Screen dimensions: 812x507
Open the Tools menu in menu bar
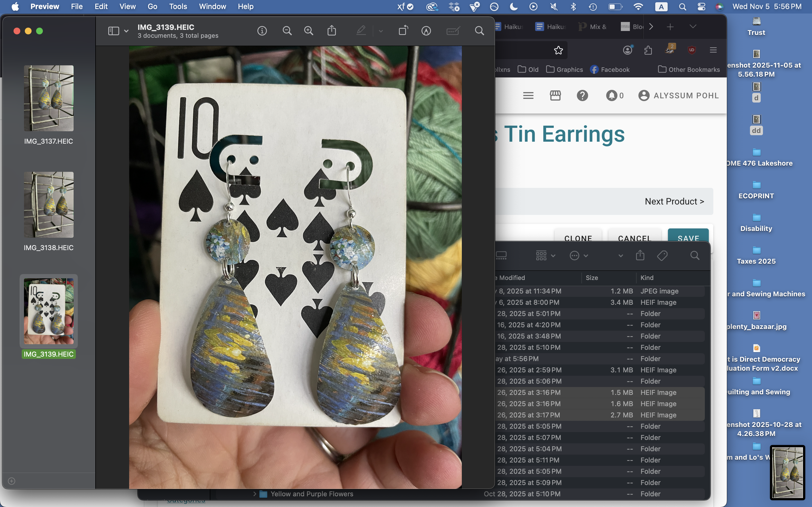pyautogui.click(x=178, y=6)
